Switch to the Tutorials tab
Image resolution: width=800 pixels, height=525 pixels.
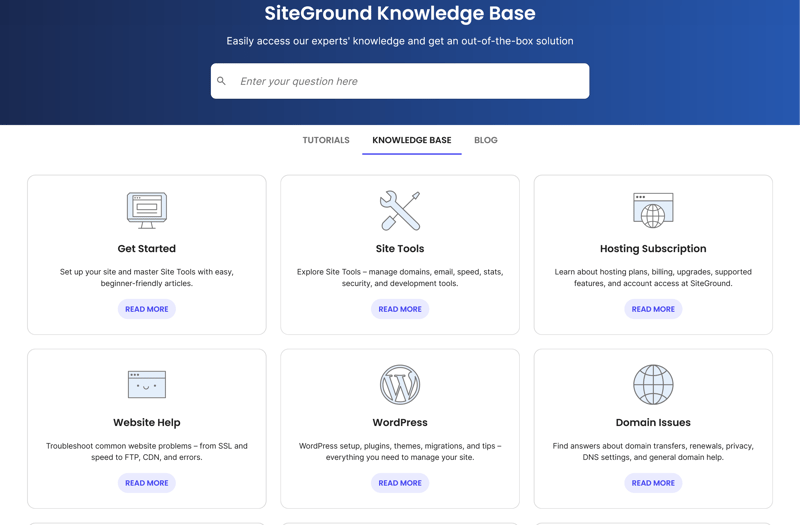[x=326, y=140]
